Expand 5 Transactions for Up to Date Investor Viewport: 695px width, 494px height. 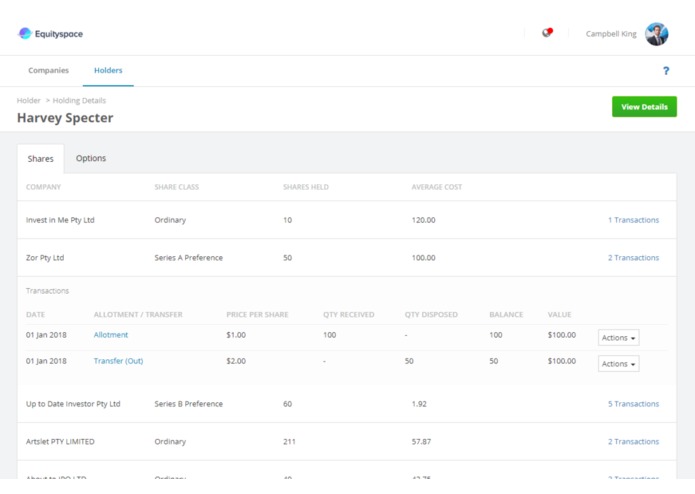click(633, 404)
